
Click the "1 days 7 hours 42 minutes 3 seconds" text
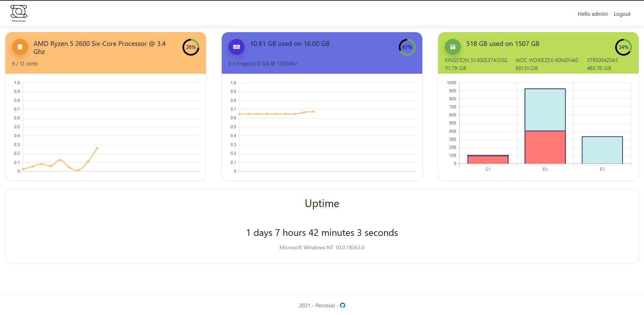point(322,233)
